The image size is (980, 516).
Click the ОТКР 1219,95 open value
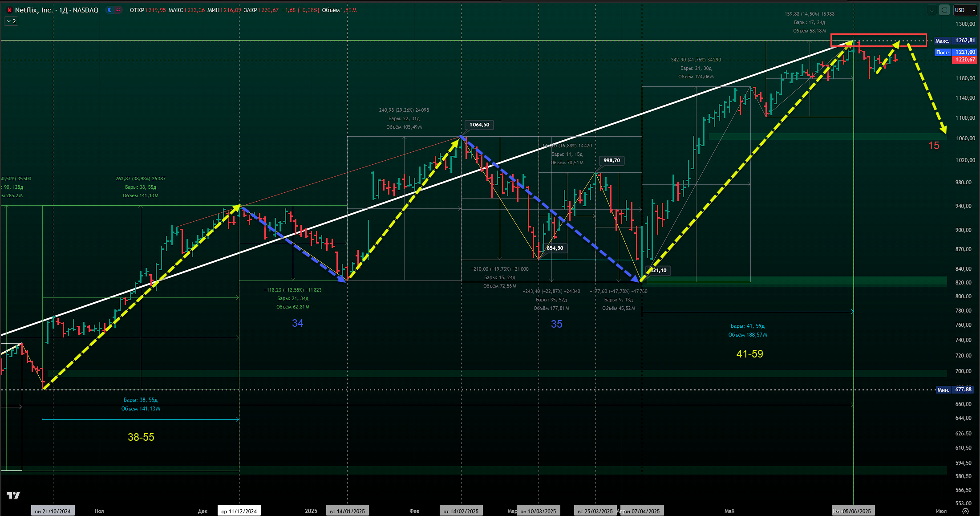coord(148,10)
